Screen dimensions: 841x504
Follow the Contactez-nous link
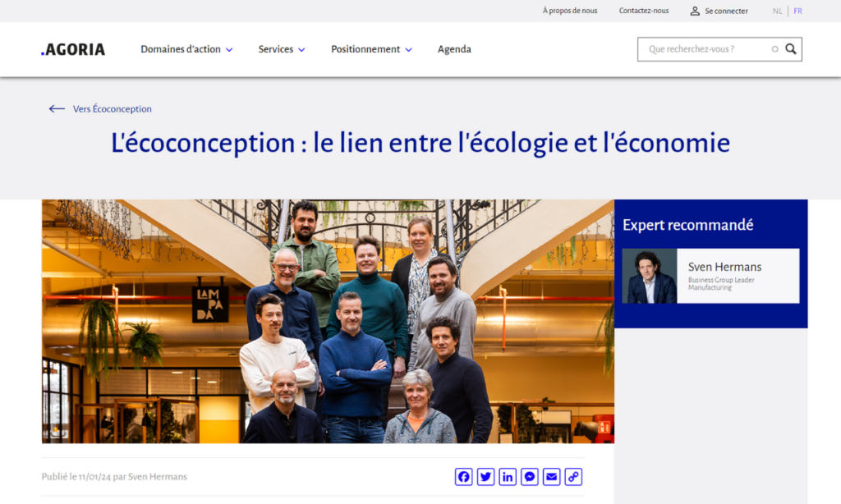click(x=644, y=11)
